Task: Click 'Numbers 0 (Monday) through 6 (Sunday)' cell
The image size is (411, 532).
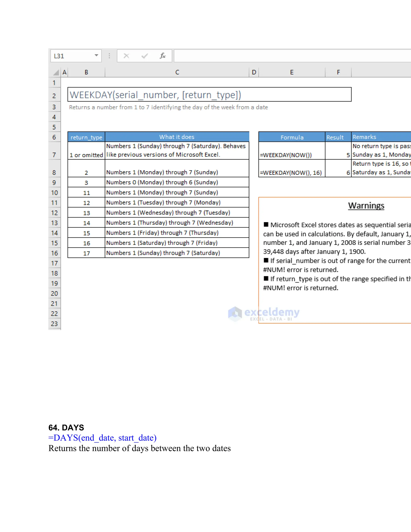Action: [177, 182]
